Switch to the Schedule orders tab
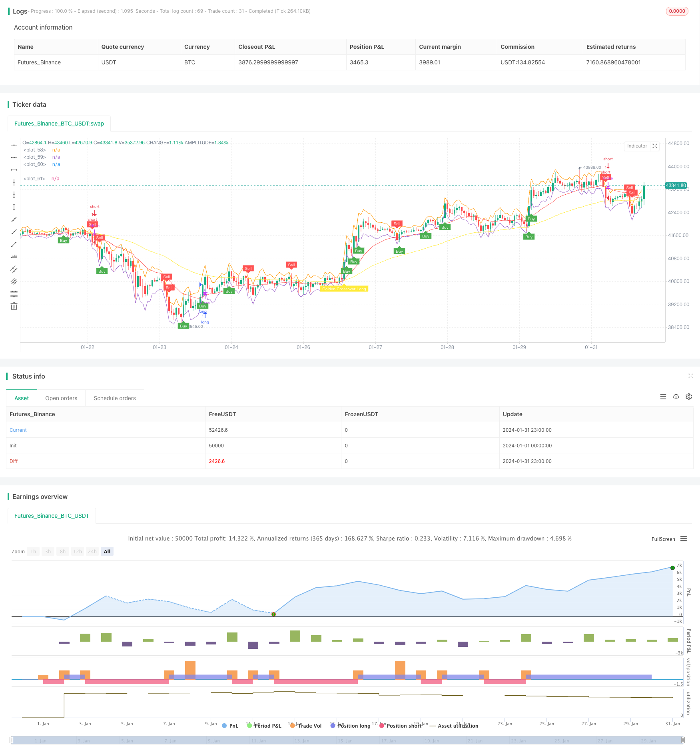 (x=115, y=398)
